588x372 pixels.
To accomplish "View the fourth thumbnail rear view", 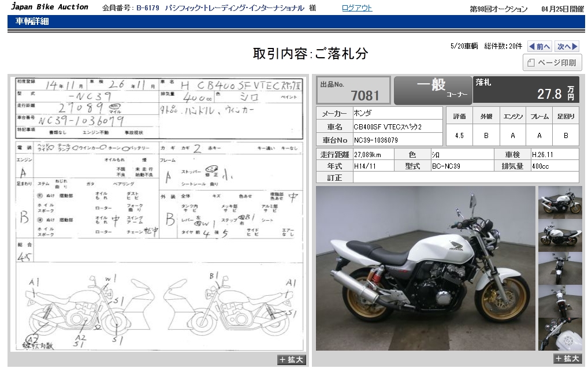I will point(560,301).
